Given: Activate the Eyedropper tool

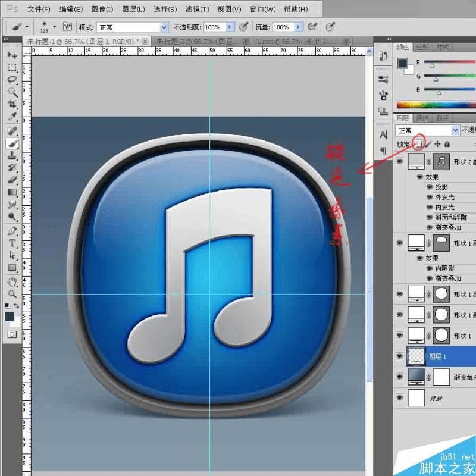Looking at the screenshot, I should pos(12,117).
